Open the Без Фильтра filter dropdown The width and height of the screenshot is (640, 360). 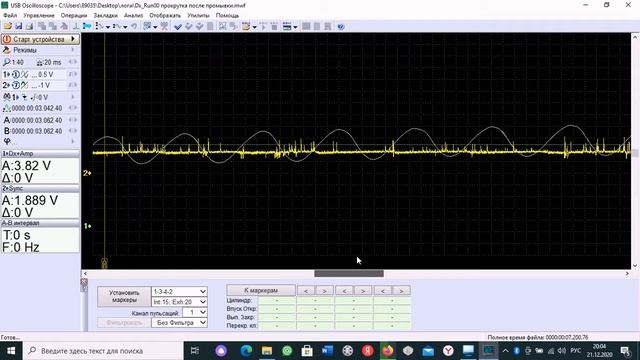[179, 322]
